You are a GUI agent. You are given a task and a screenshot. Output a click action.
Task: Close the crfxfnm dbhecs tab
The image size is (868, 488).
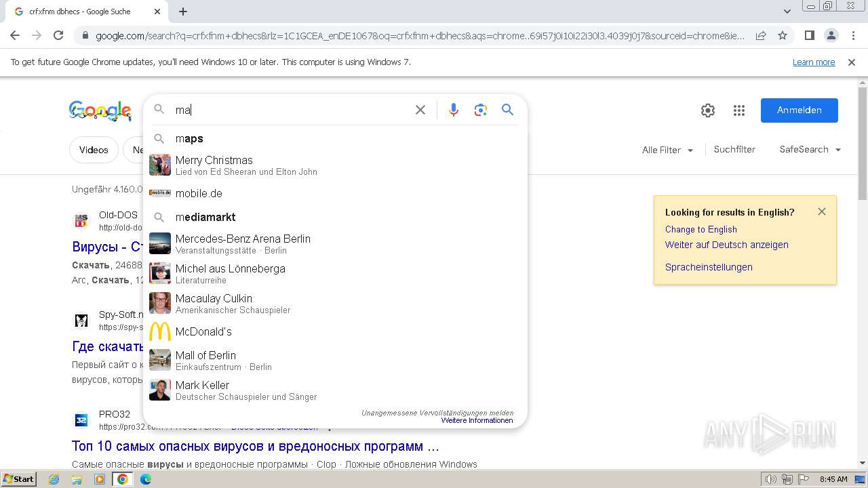(x=157, y=12)
